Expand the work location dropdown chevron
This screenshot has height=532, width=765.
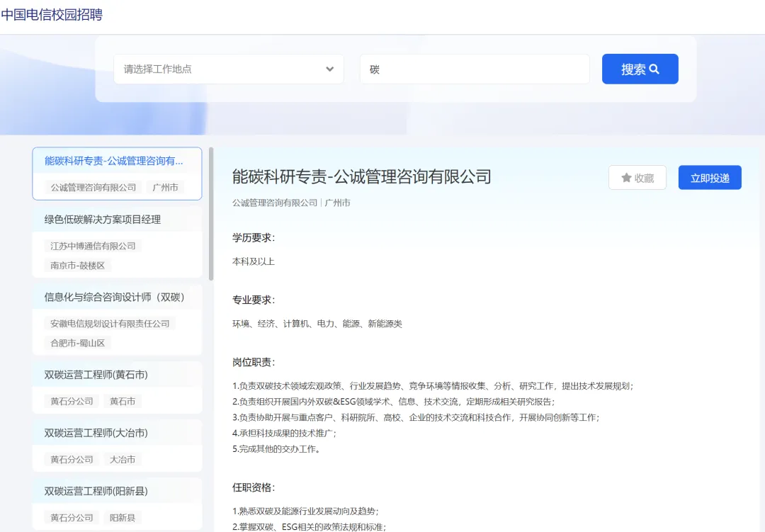[x=330, y=69]
